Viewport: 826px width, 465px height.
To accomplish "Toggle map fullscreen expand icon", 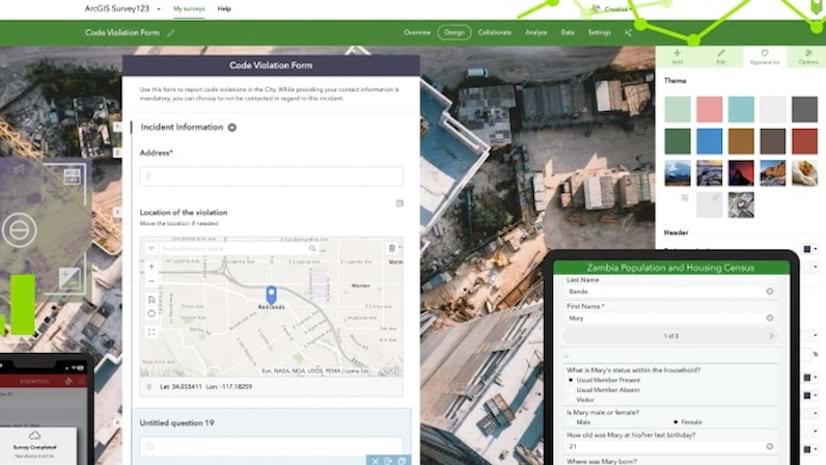I will click(x=152, y=332).
